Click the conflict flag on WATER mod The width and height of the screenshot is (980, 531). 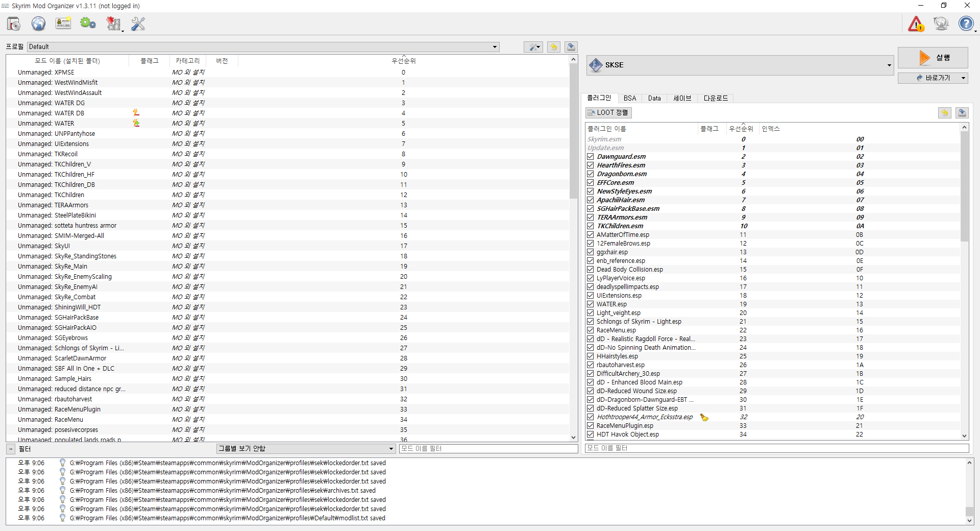(136, 123)
